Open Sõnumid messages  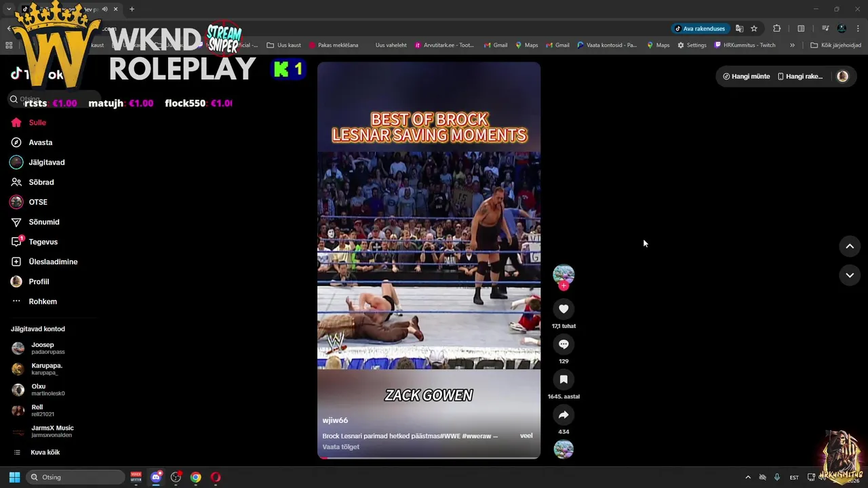click(x=35, y=222)
